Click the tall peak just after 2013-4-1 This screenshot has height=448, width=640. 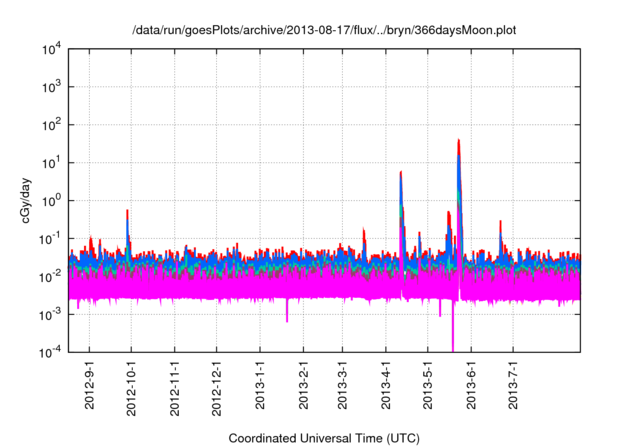[x=401, y=173]
